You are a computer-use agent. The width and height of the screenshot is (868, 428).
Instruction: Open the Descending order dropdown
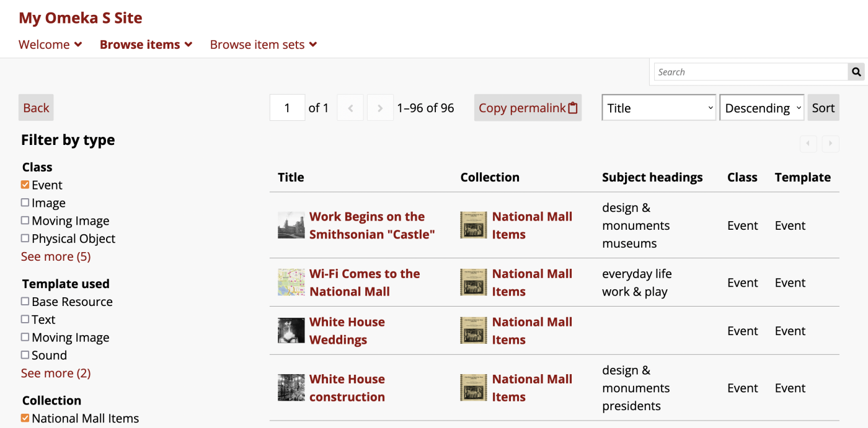[x=762, y=108]
